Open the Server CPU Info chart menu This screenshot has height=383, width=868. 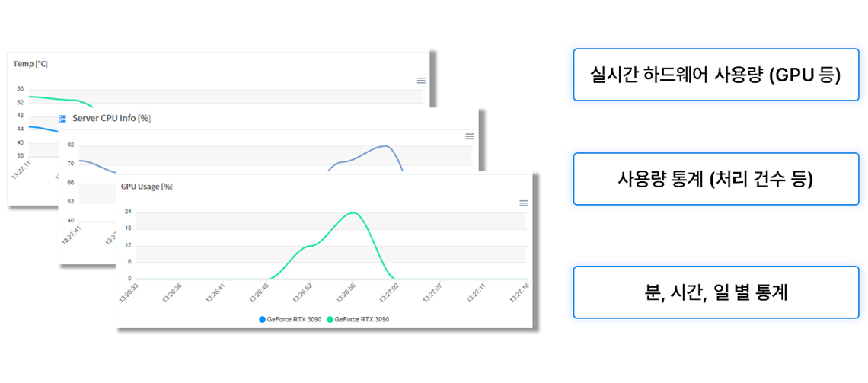tap(470, 136)
